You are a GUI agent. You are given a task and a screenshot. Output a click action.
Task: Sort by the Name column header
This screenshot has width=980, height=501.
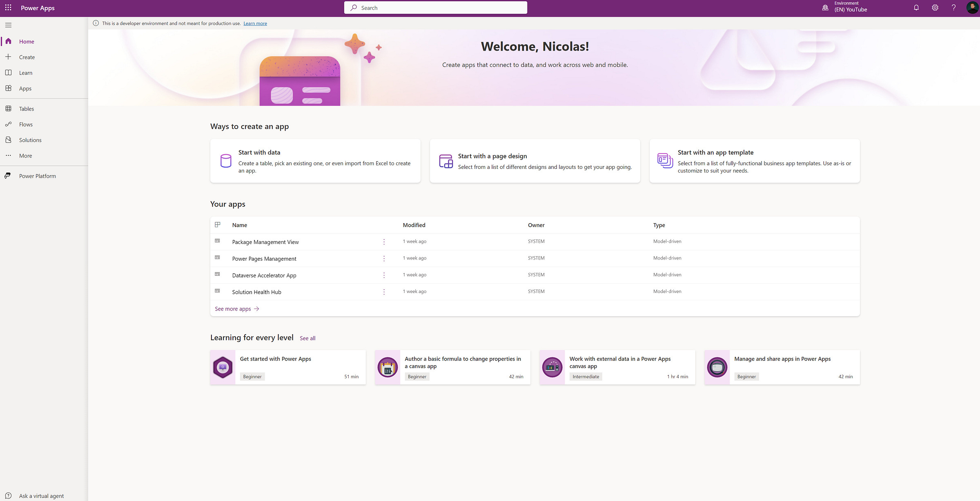(240, 225)
